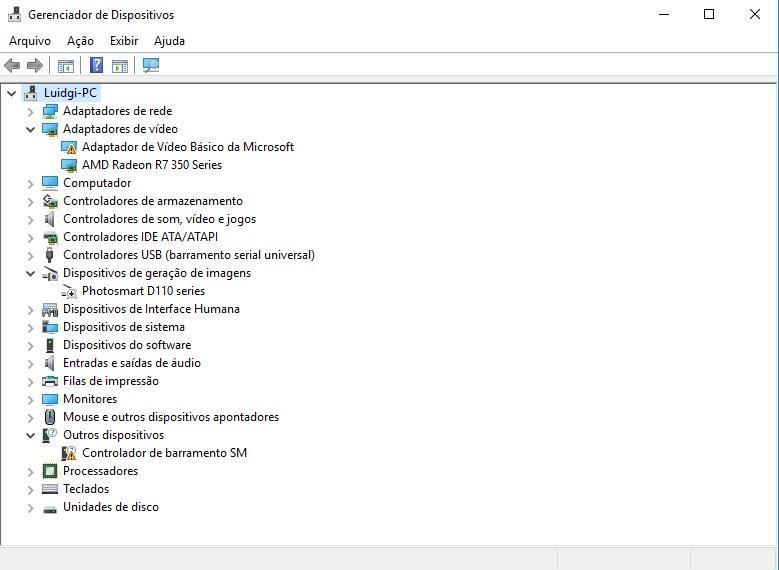779x570 pixels.
Task: Collapse Adaptadores de vídeo
Action: [x=30, y=129]
